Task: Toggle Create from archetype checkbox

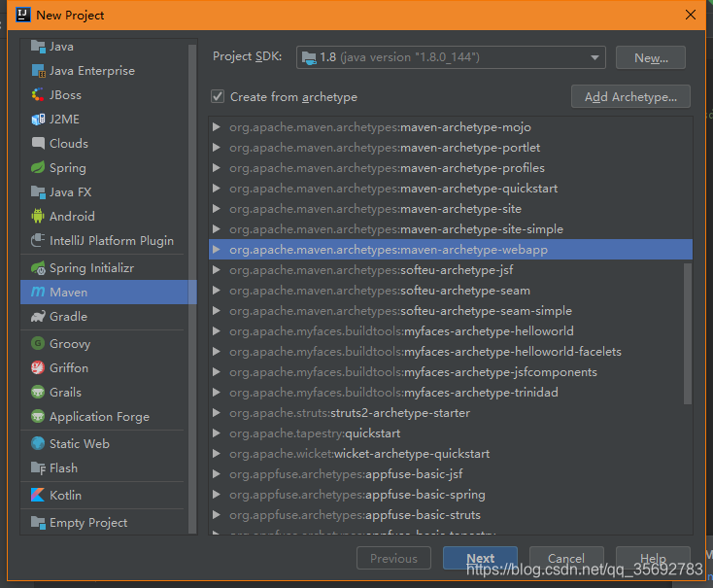Action: pyautogui.click(x=218, y=96)
